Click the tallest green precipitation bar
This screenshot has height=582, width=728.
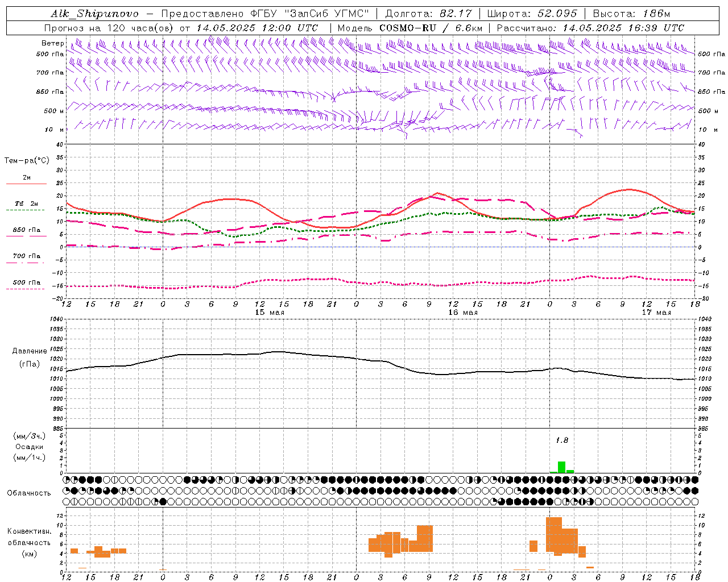pos(561,467)
